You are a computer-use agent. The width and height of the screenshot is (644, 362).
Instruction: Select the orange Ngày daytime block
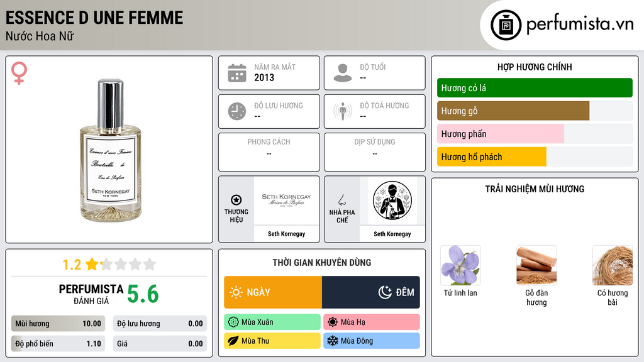(x=273, y=292)
